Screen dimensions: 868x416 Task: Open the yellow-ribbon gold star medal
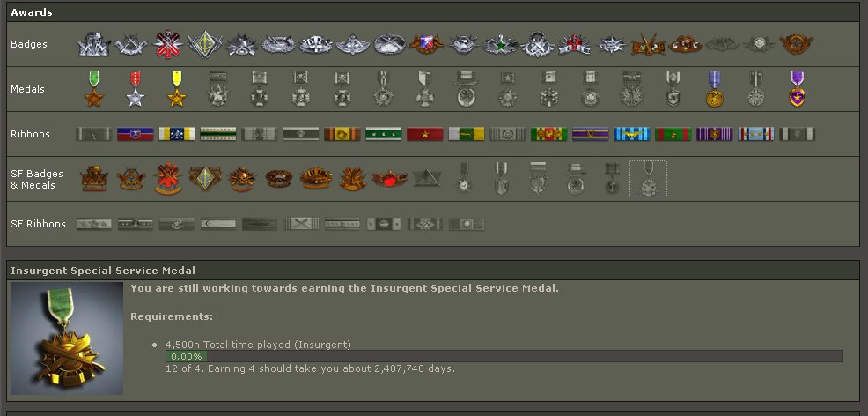176,89
